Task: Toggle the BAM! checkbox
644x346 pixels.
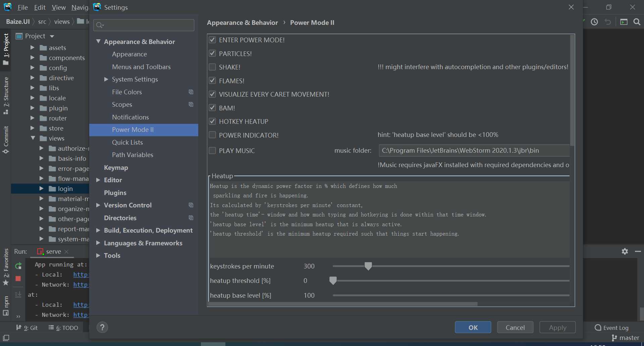Action: pyautogui.click(x=212, y=108)
